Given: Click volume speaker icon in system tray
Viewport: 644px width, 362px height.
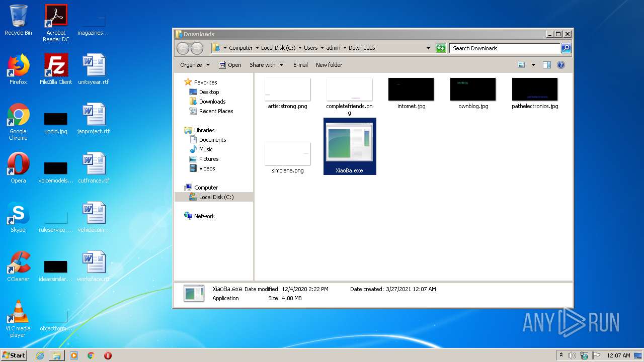Looking at the screenshot, I should [x=572, y=355].
